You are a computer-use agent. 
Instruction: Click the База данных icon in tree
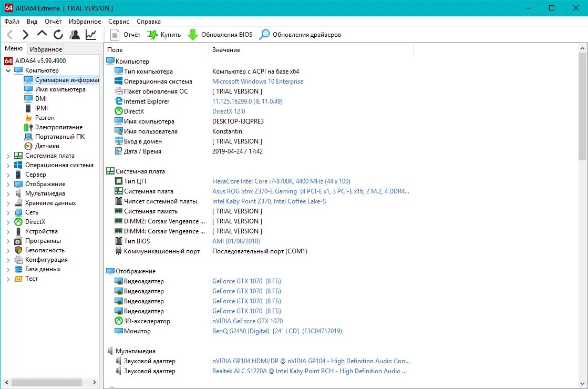[18, 269]
